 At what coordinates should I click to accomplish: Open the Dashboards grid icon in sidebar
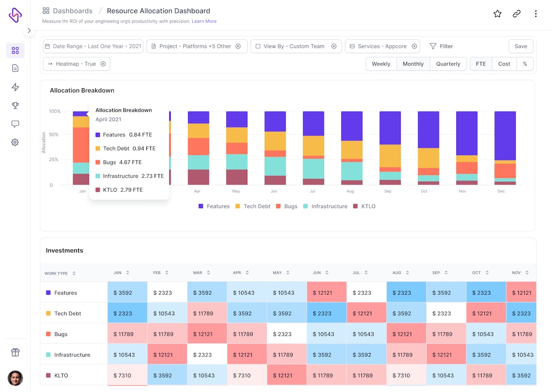15,51
